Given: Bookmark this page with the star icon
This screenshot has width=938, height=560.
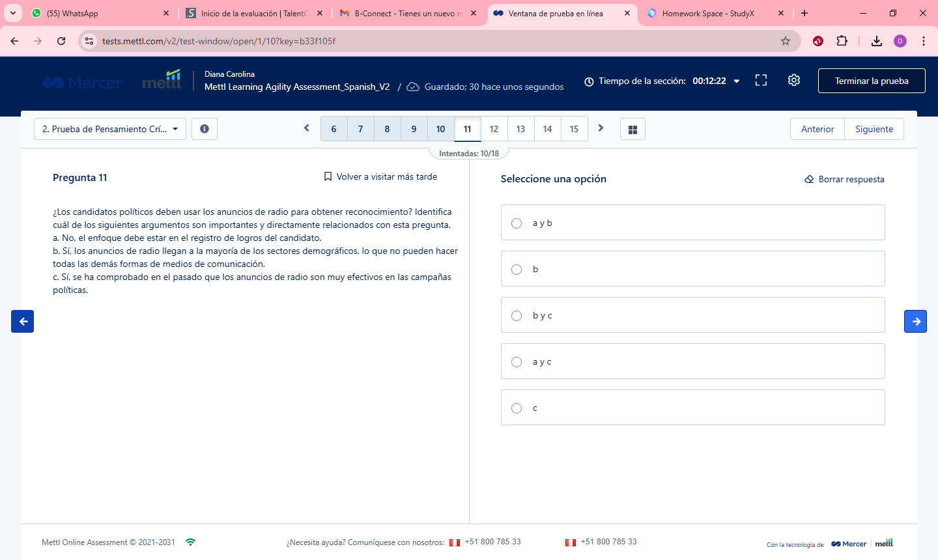Looking at the screenshot, I should coord(786,41).
